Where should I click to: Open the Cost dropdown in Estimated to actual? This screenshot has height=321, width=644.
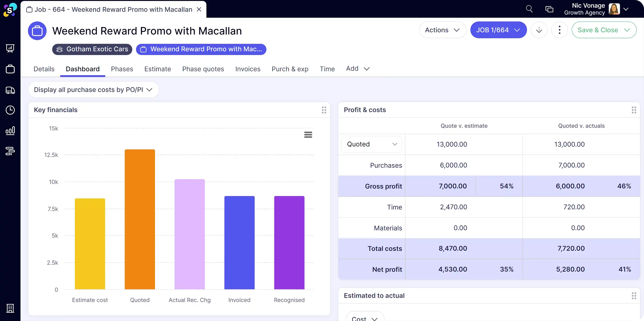(x=365, y=317)
